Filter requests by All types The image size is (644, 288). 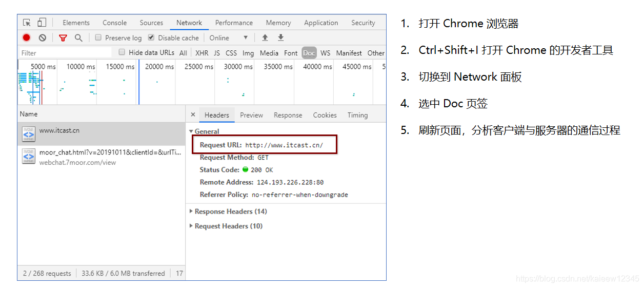[x=183, y=53]
